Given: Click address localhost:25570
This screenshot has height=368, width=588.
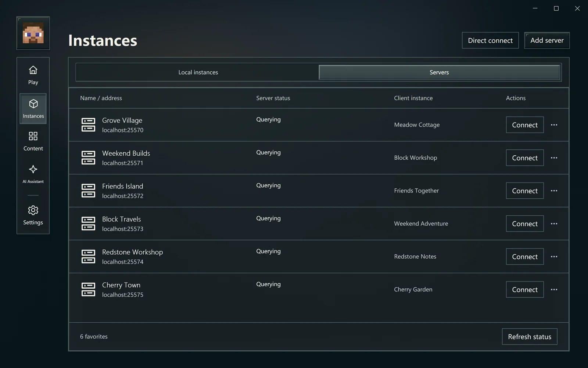Looking at the screenshot, I should (x=123, y=130).
